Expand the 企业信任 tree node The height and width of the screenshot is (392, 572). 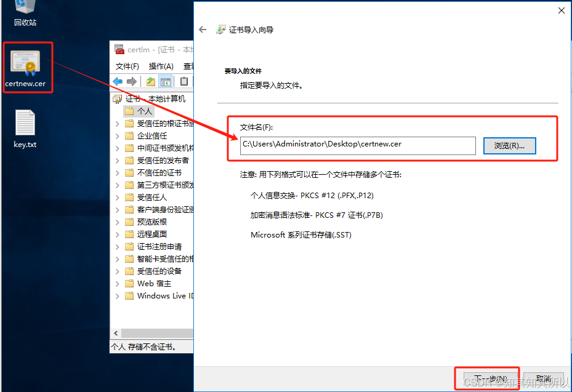click(118, 136)
